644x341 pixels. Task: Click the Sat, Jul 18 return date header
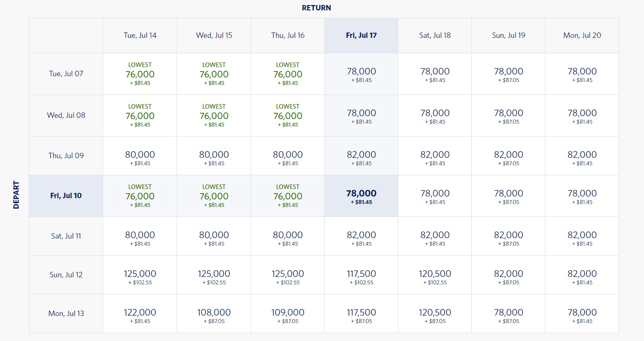[x=435, y=35]
